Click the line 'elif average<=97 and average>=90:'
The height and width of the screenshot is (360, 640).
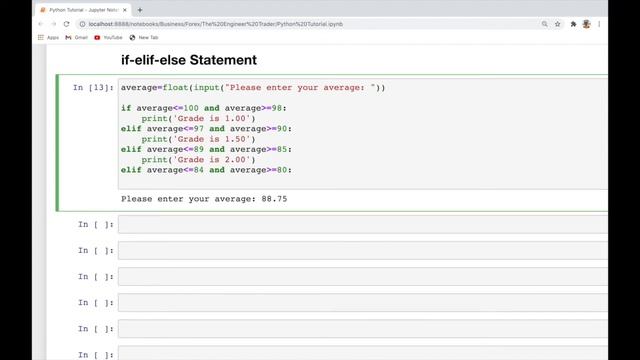coord(207,129)
